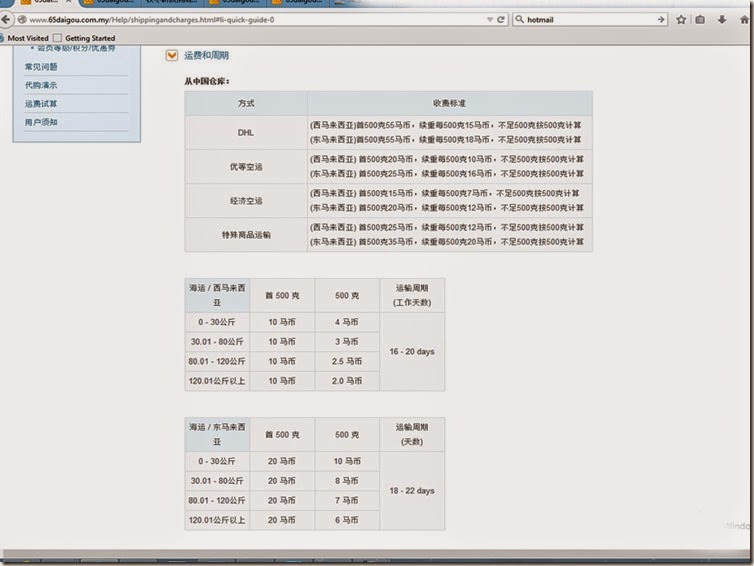This screenshot has width=754, height=566.
Task: Switch to the fifth 65daigou tab
Action: (x=299, y=3)
